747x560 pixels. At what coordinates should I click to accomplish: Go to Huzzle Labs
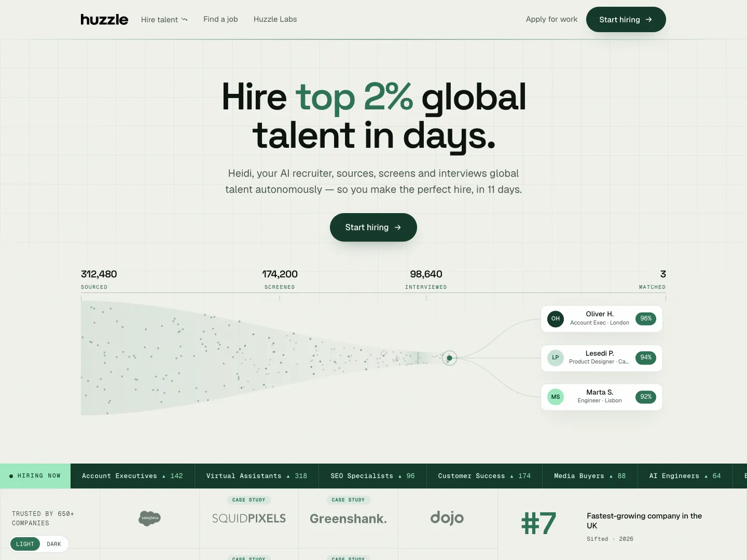(x=275, y=19)
